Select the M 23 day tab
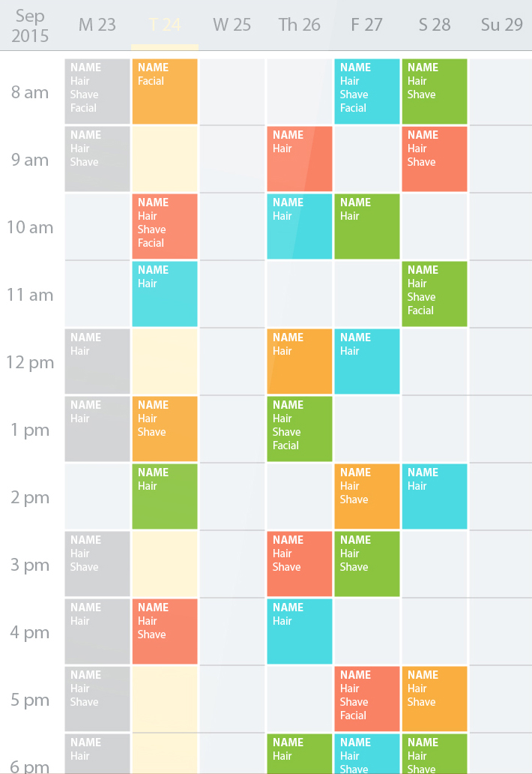 tap(97, 25)
